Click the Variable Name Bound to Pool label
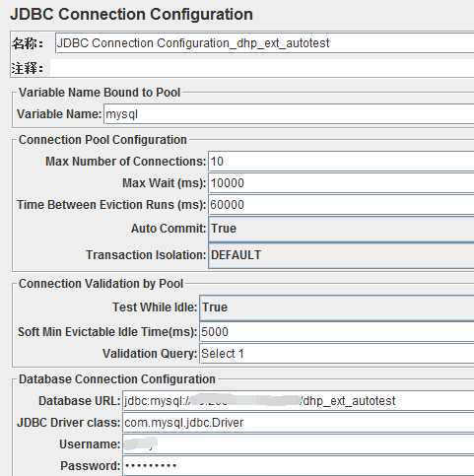 click(100, 93)
